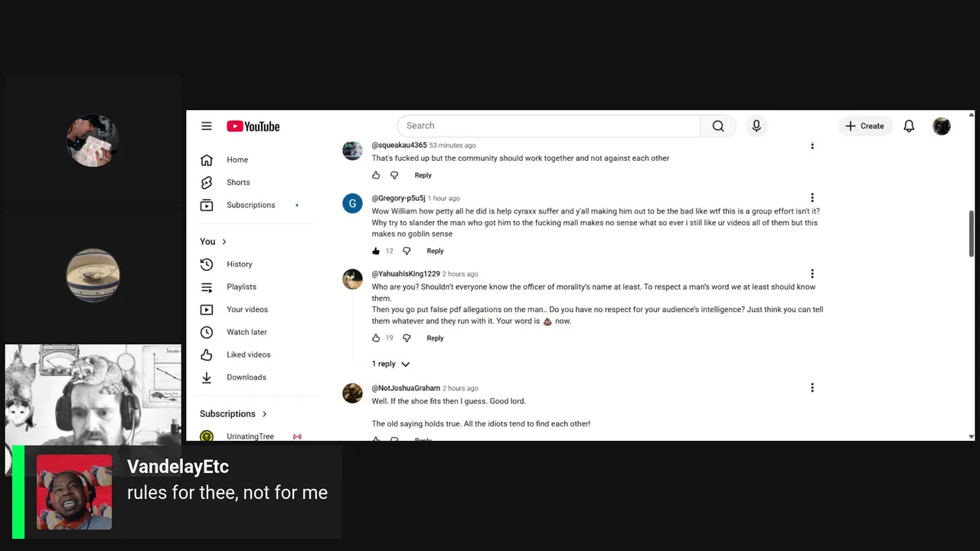
Task: Like the comment by Gregory-p5u5j
Action: pos(376,251)
